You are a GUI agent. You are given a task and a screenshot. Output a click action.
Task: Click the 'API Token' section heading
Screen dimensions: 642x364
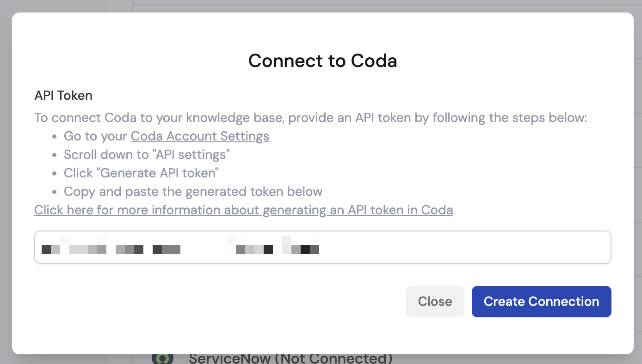63,95
